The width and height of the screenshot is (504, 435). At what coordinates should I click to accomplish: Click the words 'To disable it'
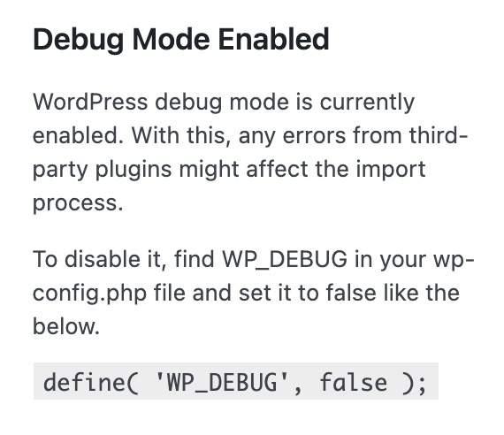[x=99, y=259]
